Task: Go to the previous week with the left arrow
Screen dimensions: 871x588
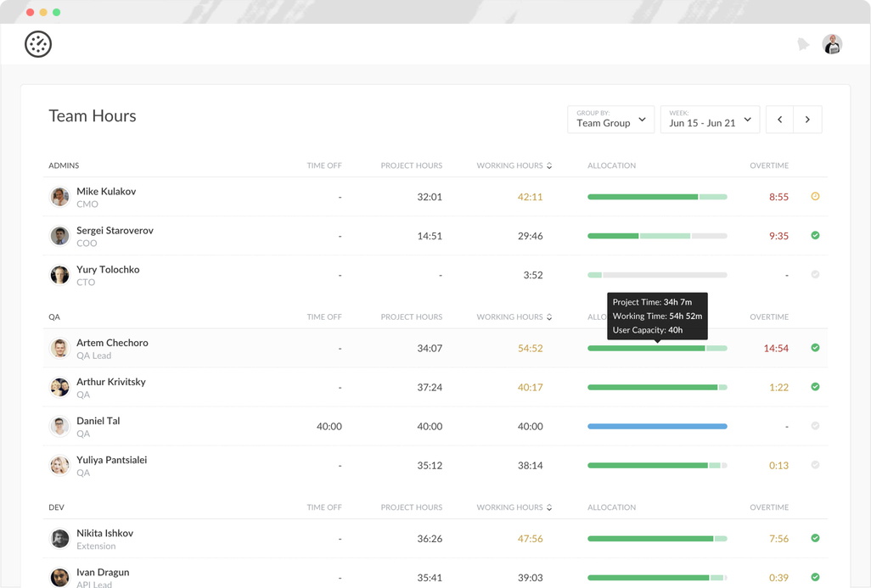Action: pyautogui.click(x=779, y=119)
